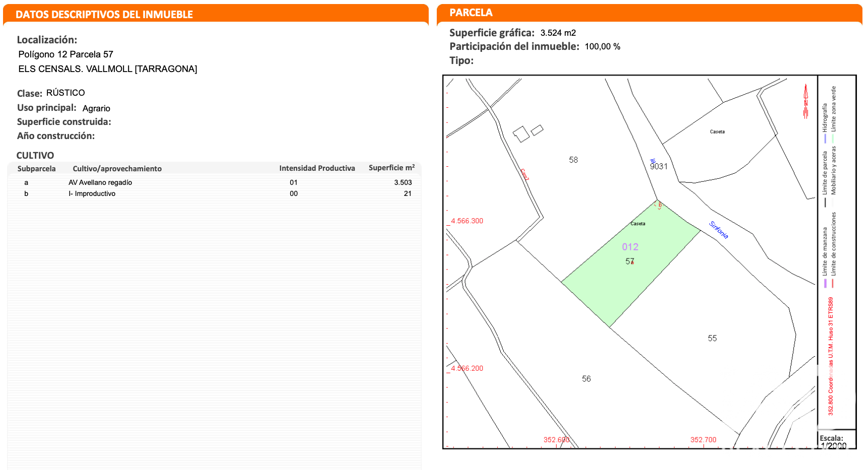Click the 'Cultivo/aprovechamiento' column header

tap(117, 169)
